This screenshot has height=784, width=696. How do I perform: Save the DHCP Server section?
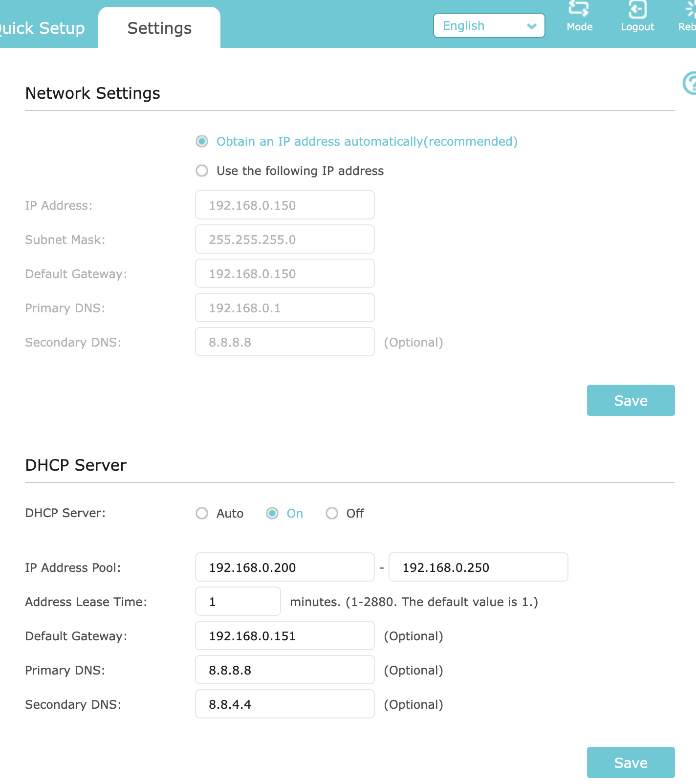631,763
